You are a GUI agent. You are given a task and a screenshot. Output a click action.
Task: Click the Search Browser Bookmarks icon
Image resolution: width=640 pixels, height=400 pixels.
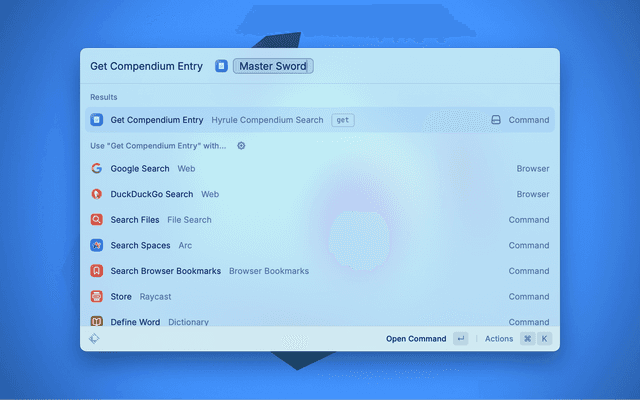(97, 271)
